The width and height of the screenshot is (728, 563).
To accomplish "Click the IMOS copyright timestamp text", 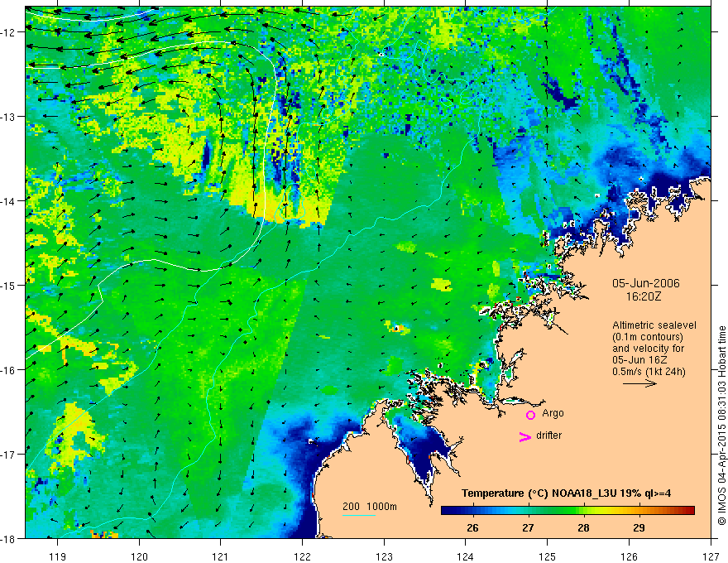I will point(721,425).
